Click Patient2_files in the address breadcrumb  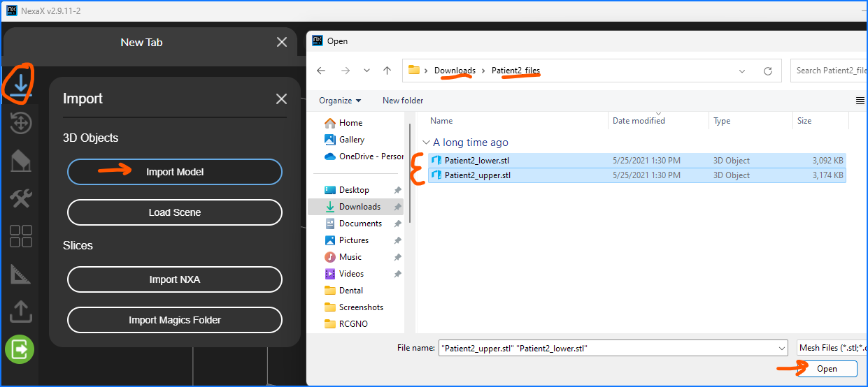coord(515,71)
